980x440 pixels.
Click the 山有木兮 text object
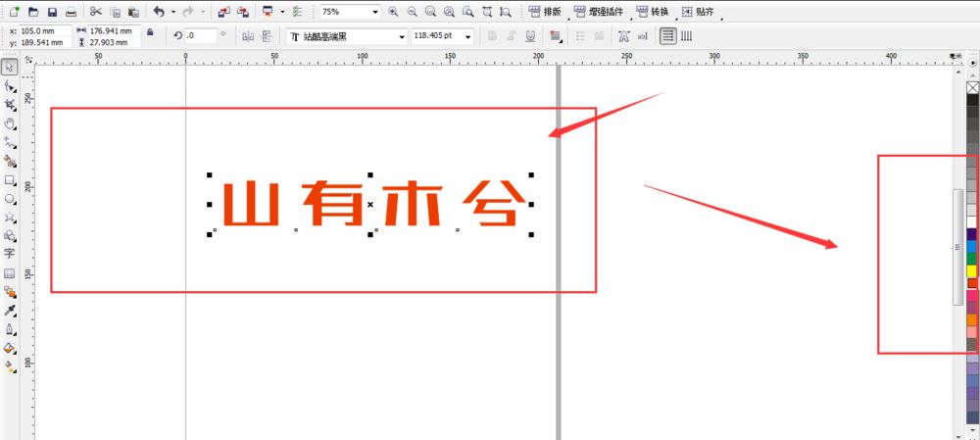[x=373, y=204]
